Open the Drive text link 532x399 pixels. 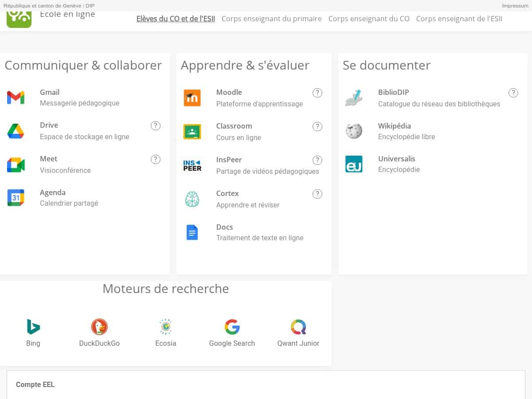[49, 125]
